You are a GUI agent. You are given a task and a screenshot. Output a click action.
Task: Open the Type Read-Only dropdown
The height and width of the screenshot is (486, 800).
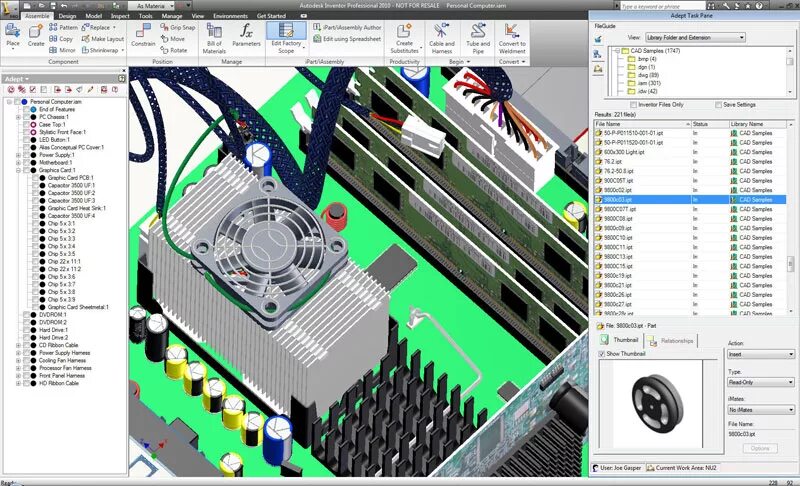click(761, 382)
